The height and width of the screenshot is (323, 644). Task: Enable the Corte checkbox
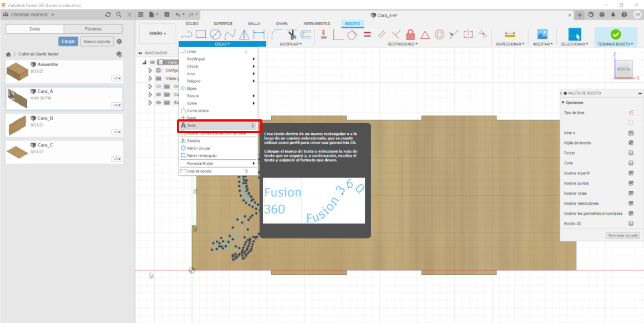click(x=631, y=163)
